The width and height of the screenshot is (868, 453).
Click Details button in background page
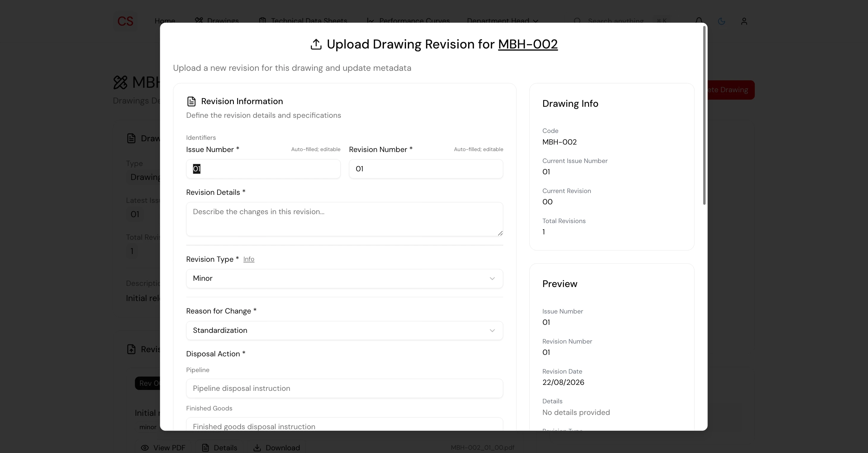[219, 447]
